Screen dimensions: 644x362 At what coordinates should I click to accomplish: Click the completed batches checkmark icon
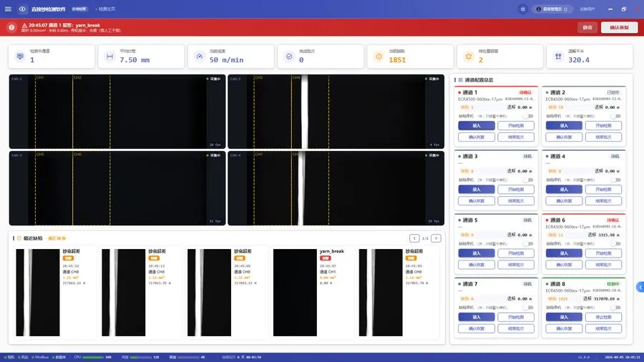pyautogui.click(x=289, y=57)
